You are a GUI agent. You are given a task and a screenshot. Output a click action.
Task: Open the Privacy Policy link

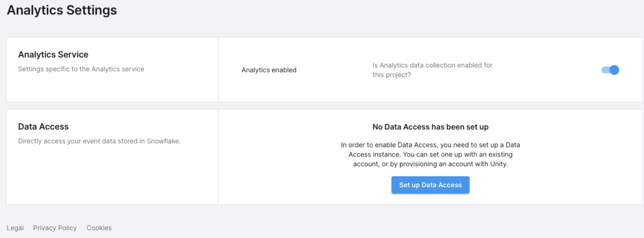pos(55,228)
